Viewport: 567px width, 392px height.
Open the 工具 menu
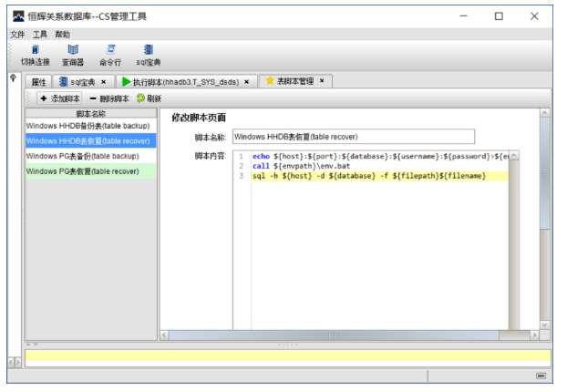coord(40,35)
